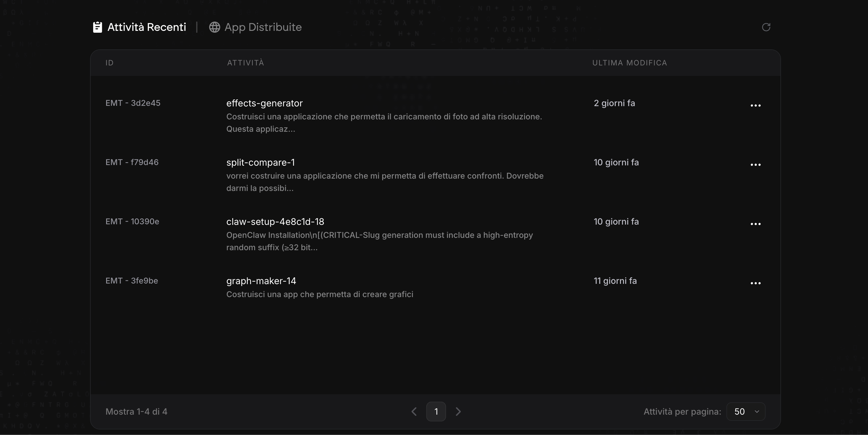This screenshot has height=435, width=868.
Task: Switch to the App Distribuite tab
Action: click(263, 27)
